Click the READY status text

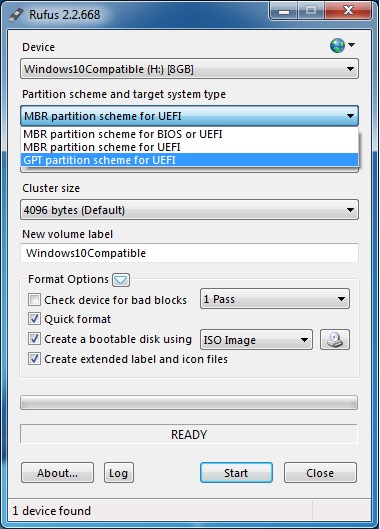pyautogui.click(x=189, y=435)
